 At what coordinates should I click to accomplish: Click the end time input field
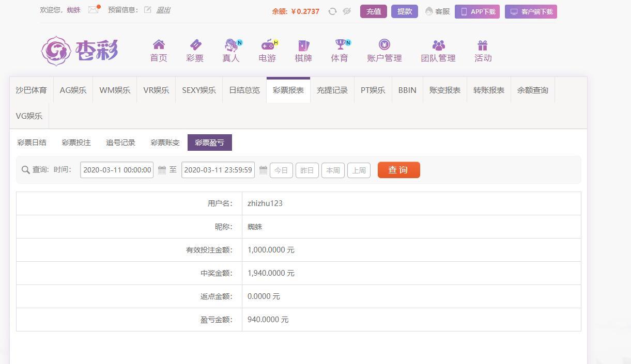pyautogui.click(x=218, y=170)
